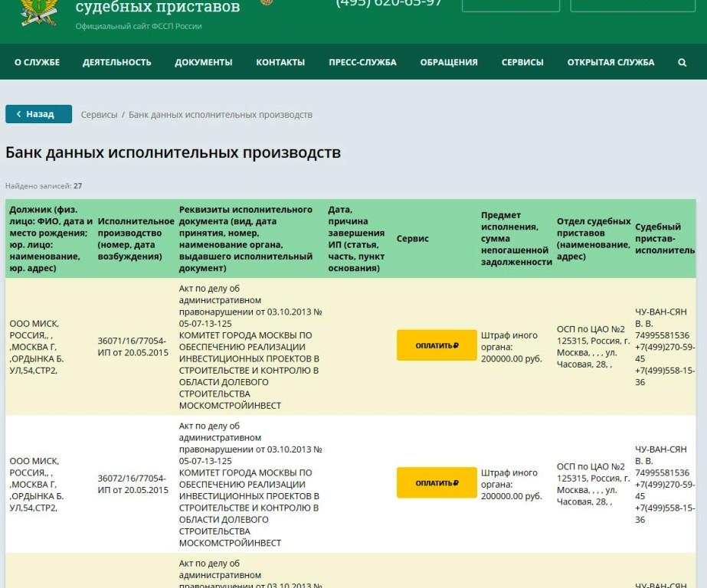This screenshot has width=707, height=588.
Task: Click the Реквизиты исполнительного документа header
Action: (246, 239)
